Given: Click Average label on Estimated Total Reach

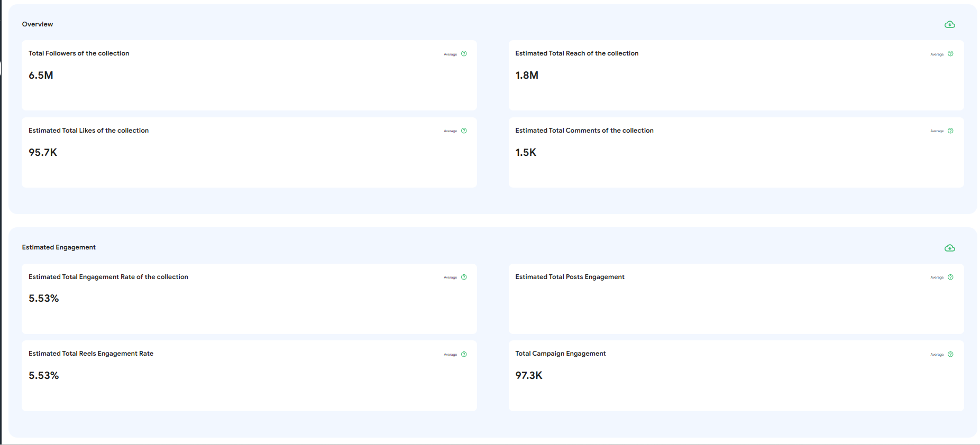Looking at the screenshot, I should point(937,54).
